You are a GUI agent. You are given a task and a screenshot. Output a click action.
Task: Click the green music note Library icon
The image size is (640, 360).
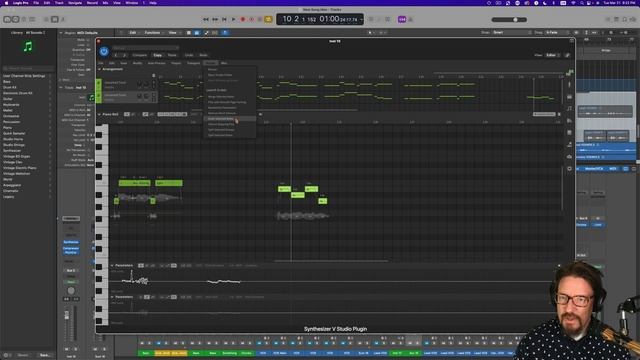point(28,47)
